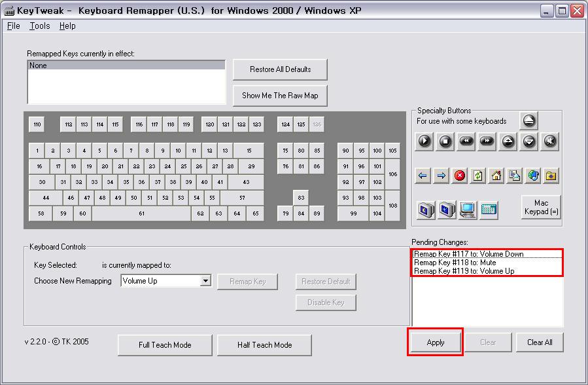This screenshot has width=588, height=385.
Task: Select pending change Remap Key #118 Mute
Action: click(487, 263)
